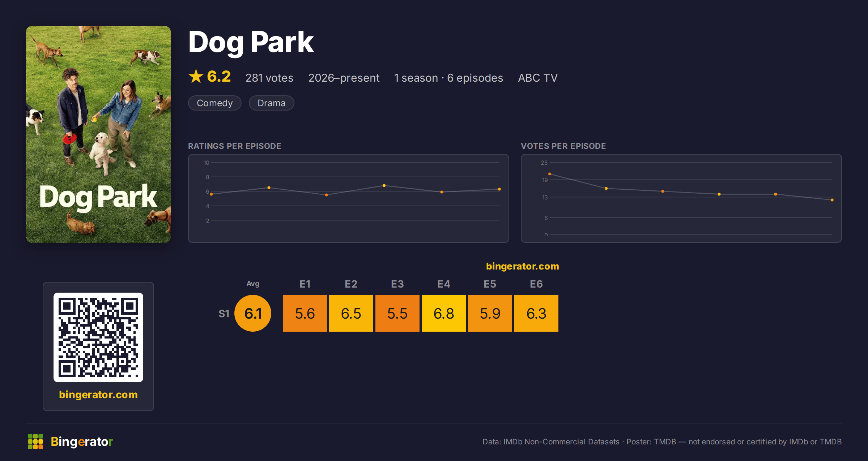Click episode E2 rating tile 6.5
Screen dimensions: 868x461
pyautogui.click(x=351, y=313)
